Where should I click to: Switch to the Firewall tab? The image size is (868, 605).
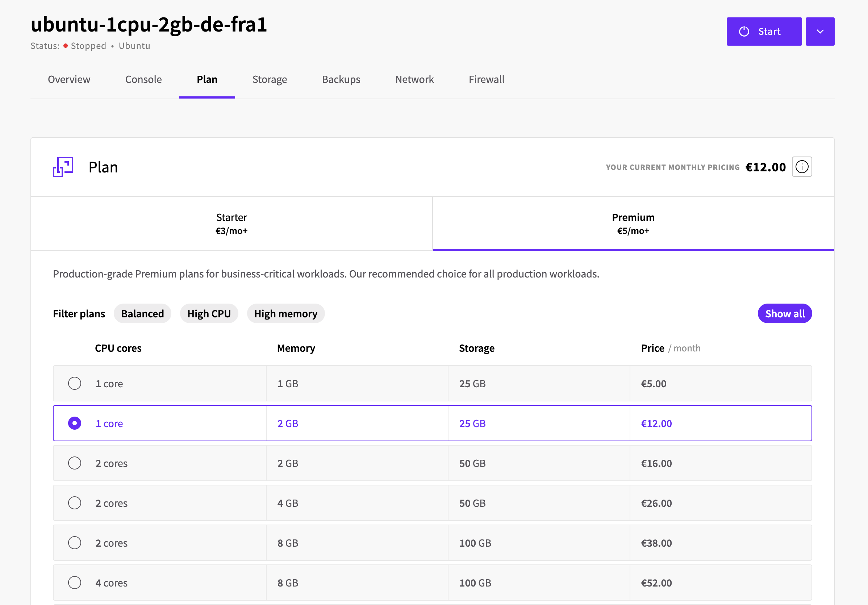pos(487,79)
